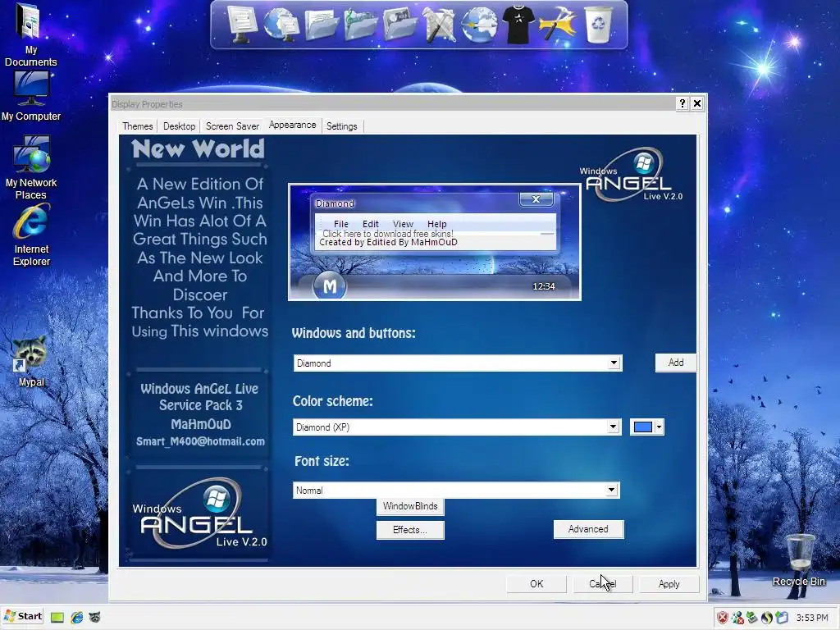Click the Diamond skin preview thumbnail
The height and width of the screenshot is (630, 840).
(x=435, y=242)
